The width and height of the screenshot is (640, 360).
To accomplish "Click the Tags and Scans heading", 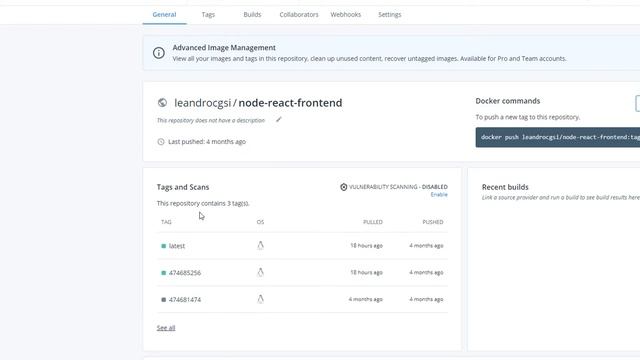I will (183, 187).
